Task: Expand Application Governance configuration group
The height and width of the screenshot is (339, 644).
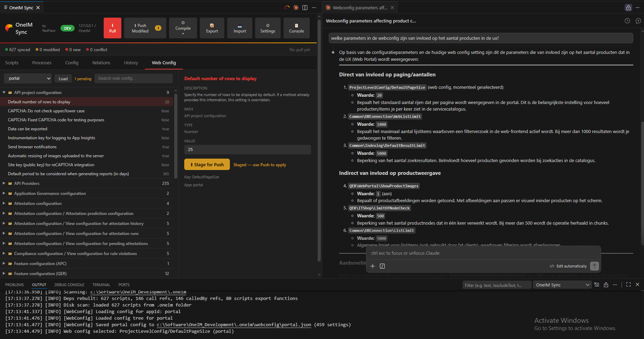Action: coord(86,194)
